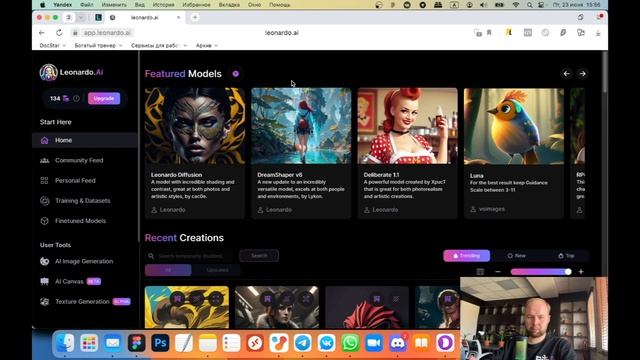The width and height of the screenshot is (640, 360).
Task: Open the История menu
Action: coord(163,5)
